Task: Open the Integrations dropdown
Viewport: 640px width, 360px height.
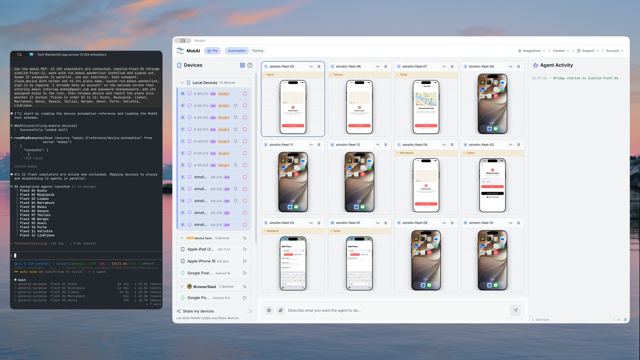Action: [x=531, y=51]
